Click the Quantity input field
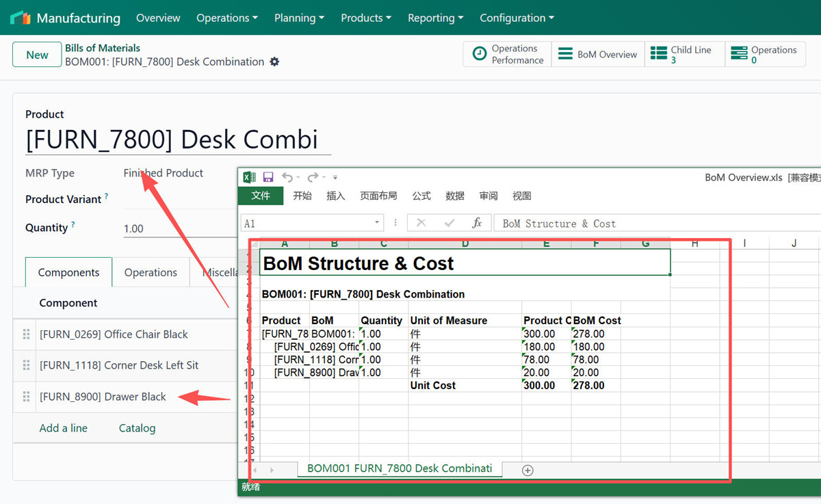The image size is (821, 504). (178, 228)
